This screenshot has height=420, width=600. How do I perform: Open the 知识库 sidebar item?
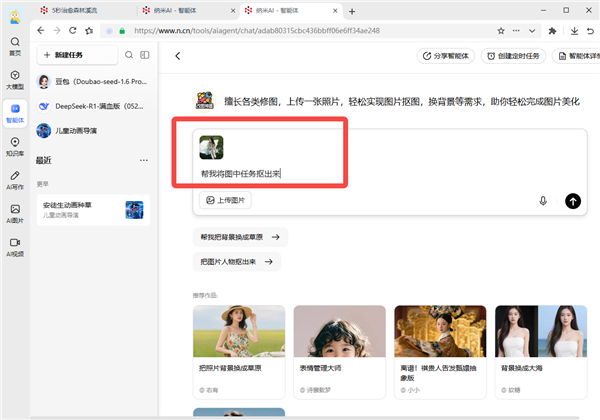pos(15,147)
